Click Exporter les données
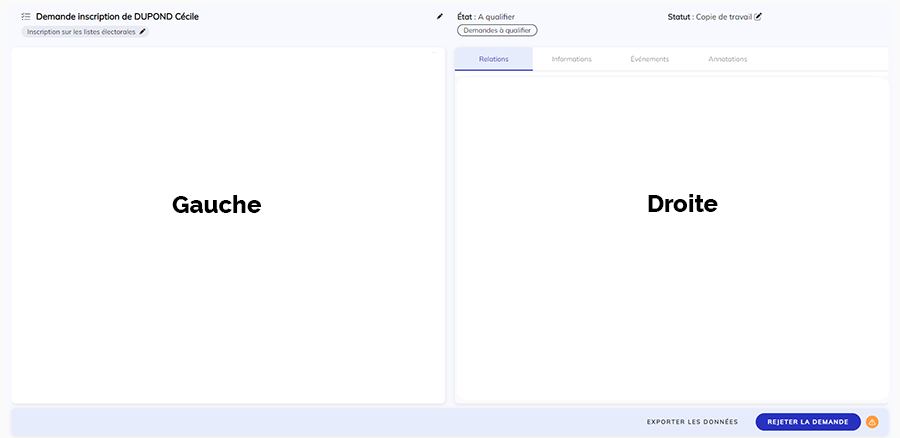 [692, 422]
